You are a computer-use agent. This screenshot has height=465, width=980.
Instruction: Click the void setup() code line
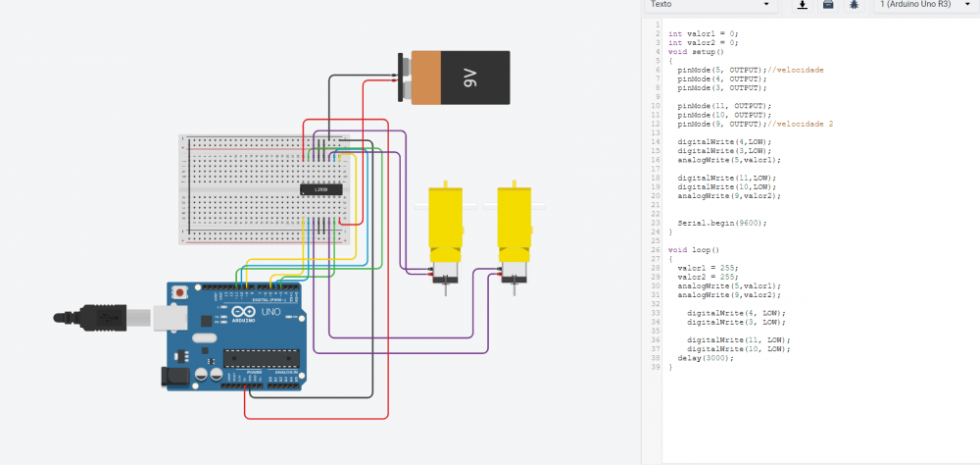[695, 51]
